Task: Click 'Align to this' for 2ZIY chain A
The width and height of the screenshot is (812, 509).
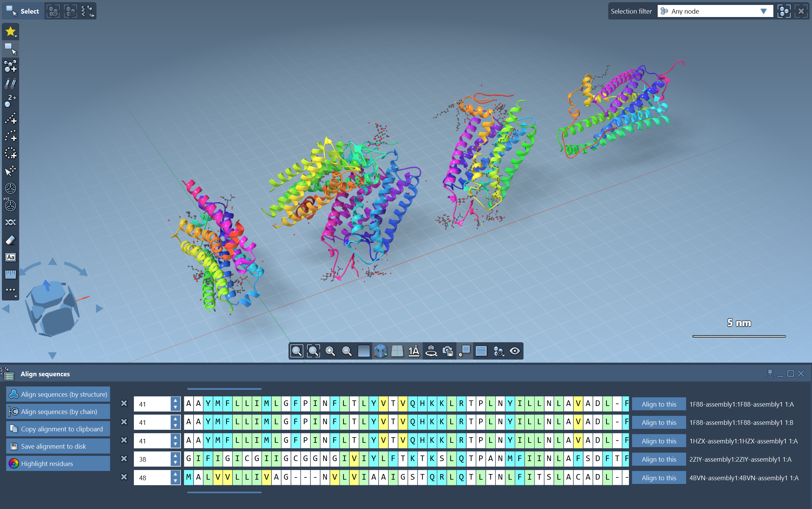Action: tap(659, 459)
